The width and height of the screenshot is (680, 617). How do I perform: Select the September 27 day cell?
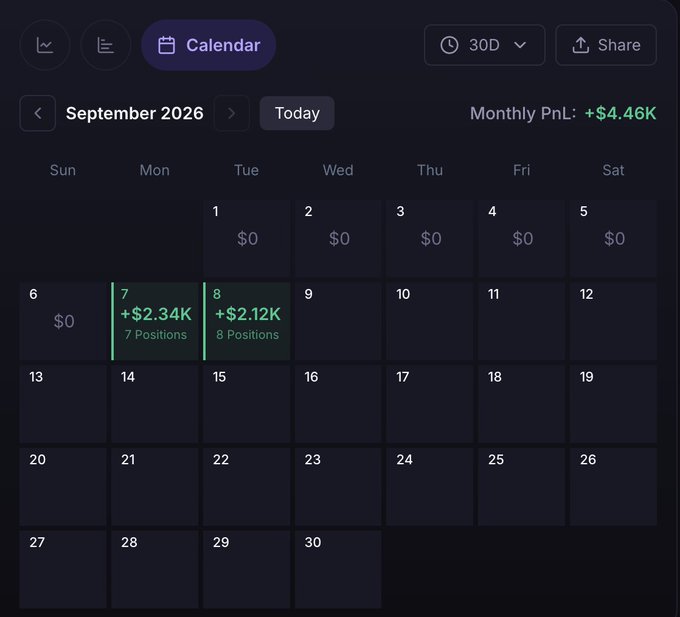point(63,570)
